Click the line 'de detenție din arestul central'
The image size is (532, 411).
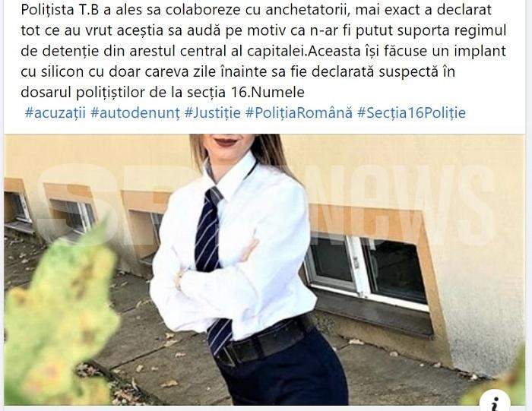pyautogui.click(x=263, y=51)
